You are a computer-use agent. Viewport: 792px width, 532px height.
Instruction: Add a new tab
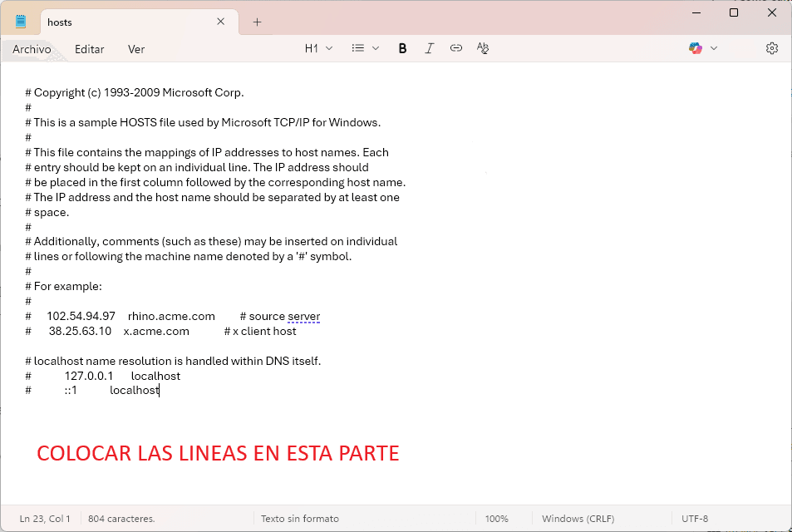pyautogui.click(x=257, y=22)
